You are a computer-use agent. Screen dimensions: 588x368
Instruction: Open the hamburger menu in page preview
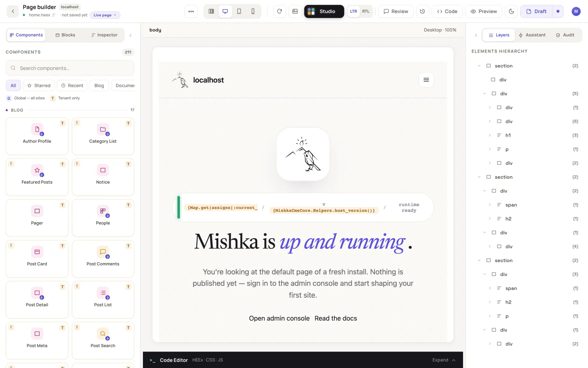tap(426, 80)
